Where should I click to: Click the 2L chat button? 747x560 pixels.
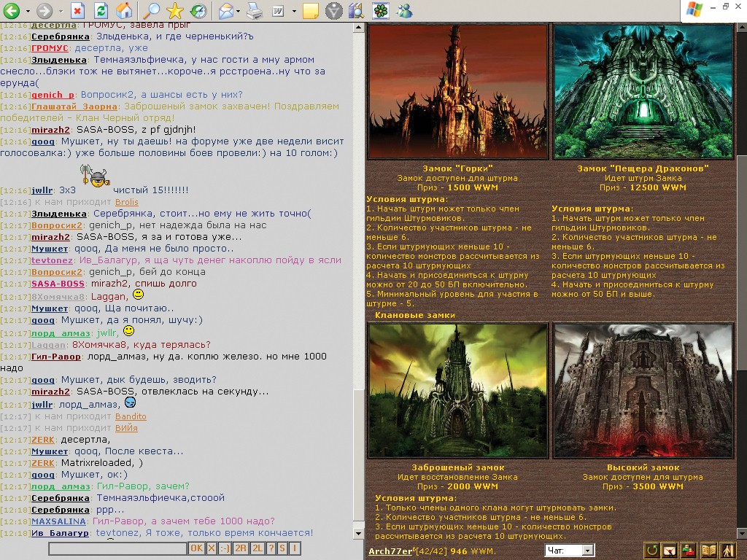coord(258,548)
